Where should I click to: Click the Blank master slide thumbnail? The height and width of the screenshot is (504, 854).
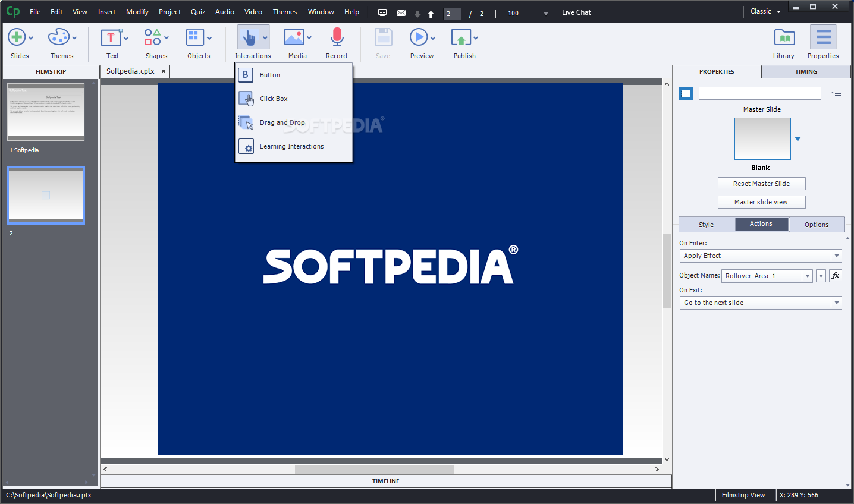click(x=762, y=138)
